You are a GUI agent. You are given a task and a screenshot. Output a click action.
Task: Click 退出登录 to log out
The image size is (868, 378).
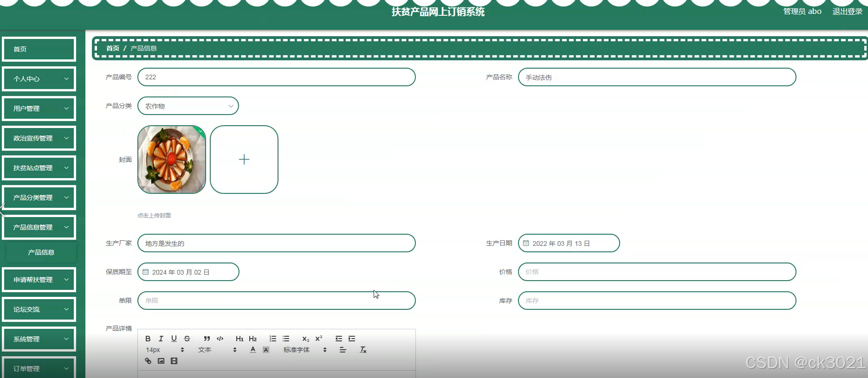click(x=847, y=12)
